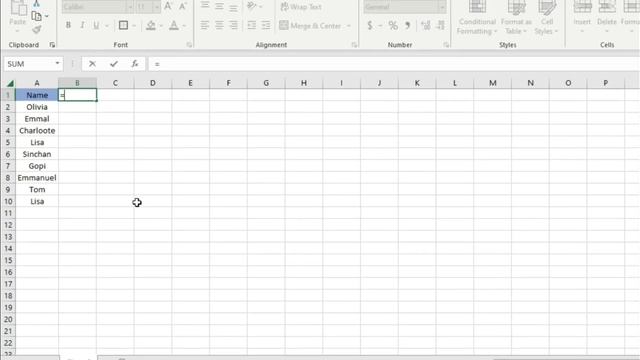Screen dimensions: 640x360
Task: Open Alignment settings dialog launcher
Action: tap(354, 45)
